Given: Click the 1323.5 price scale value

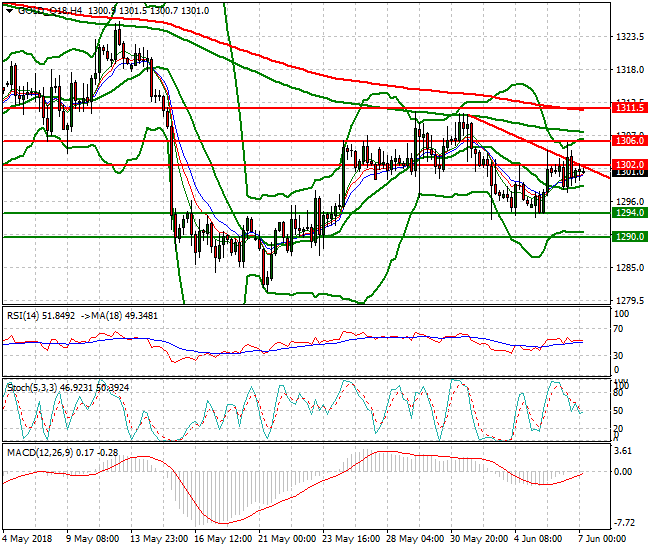Looking at the screenshot, I should (x=630, y=37).
